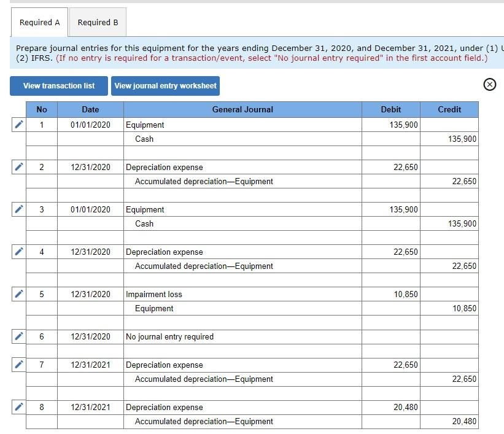Screen dimensions: 504x434
Task: Open the edit pencil for entry 7
Action: pos(18,364)
